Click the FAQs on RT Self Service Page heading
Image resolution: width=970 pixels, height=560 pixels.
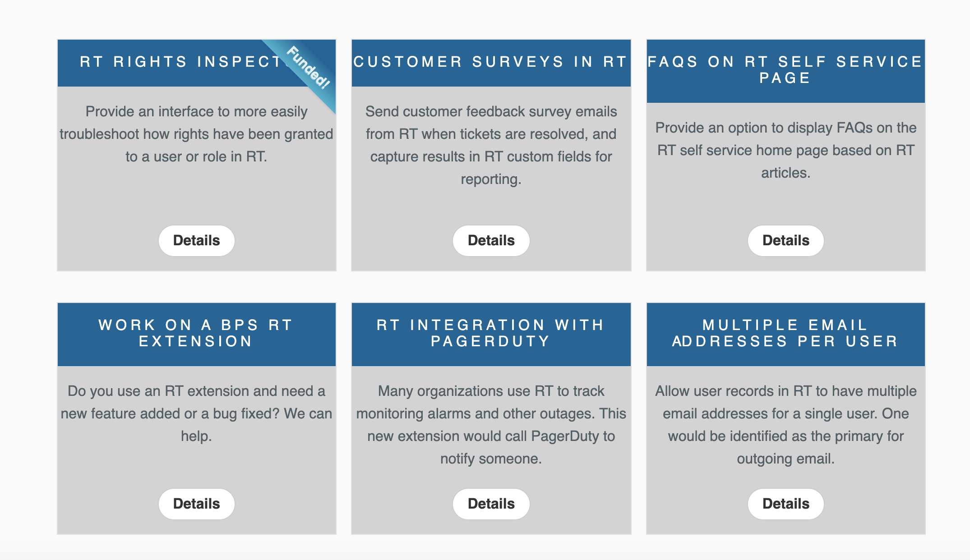pyautogui.click(x=785, y=70)
